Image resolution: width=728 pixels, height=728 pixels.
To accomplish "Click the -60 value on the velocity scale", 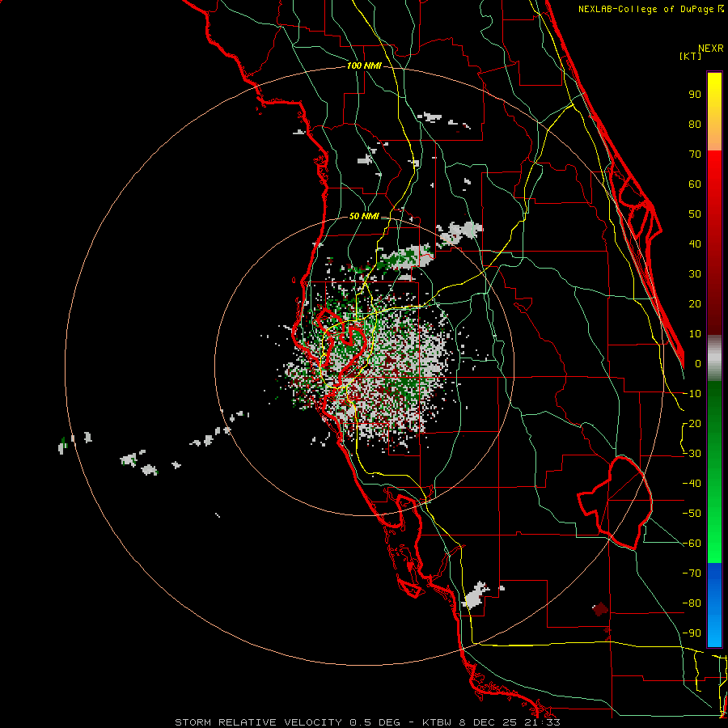I will coord(692,544).
